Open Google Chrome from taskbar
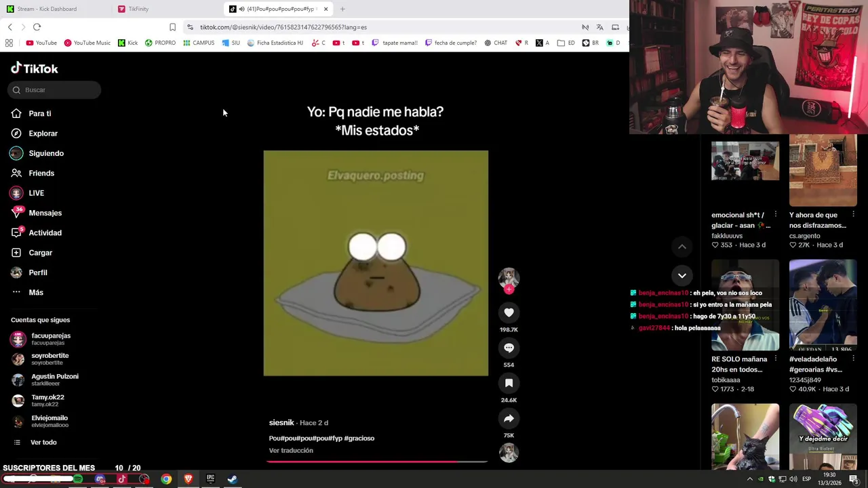The width and height of the screenshot is (868, 488). 166,479
